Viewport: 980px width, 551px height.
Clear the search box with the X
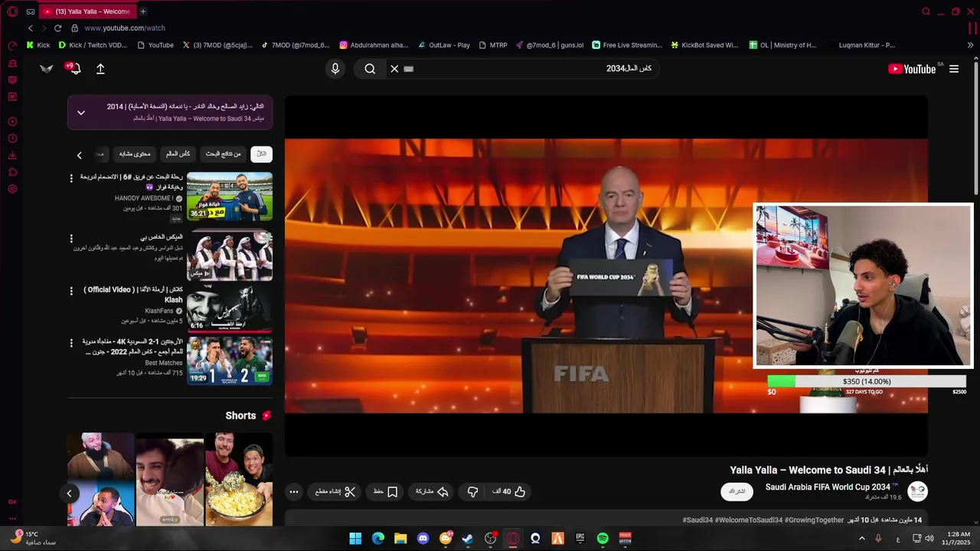[394, 69]
